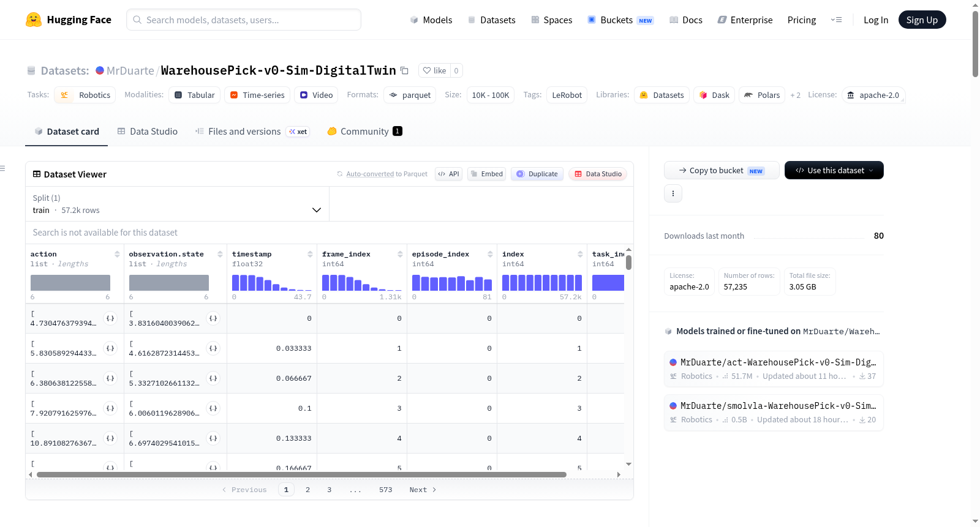Expand observation.state cell 5.3327102661132
This screenshot has width=980, height=527.
coord(213,378)
